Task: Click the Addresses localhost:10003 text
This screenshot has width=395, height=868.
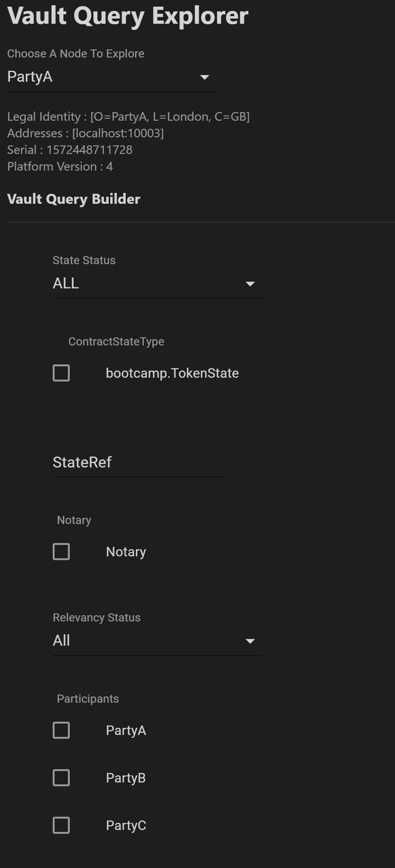Action: 85,134
